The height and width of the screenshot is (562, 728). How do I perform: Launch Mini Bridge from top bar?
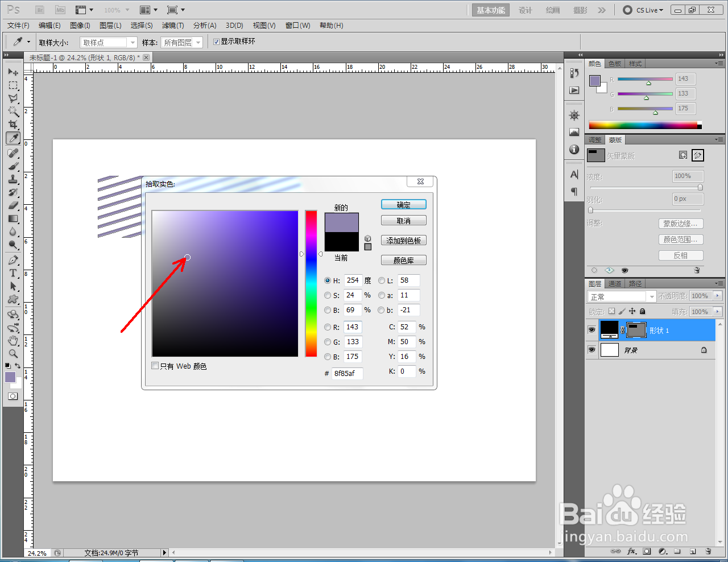point(60,10)
